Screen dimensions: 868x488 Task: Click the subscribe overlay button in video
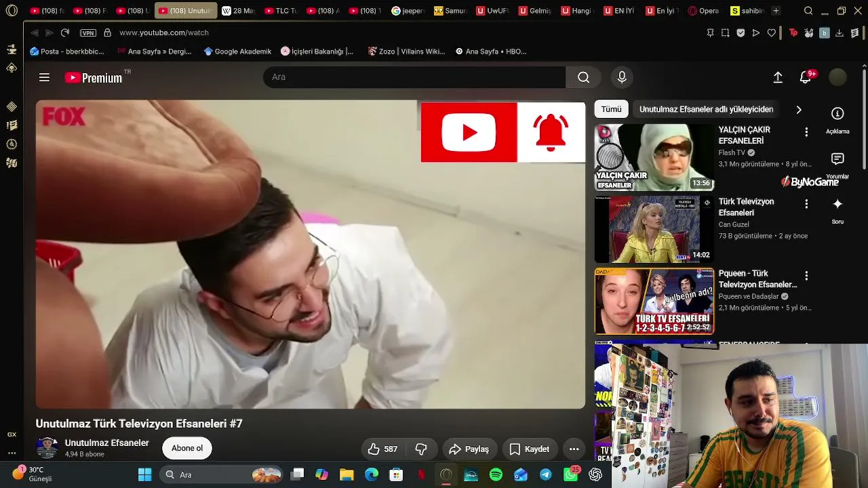click(469, 132)
